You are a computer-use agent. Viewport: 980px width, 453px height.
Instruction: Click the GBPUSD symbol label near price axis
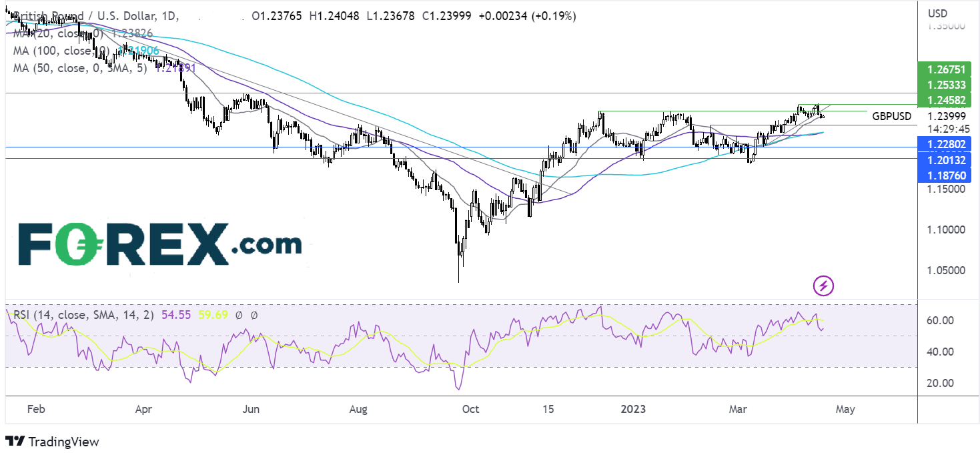pos(891,117)
